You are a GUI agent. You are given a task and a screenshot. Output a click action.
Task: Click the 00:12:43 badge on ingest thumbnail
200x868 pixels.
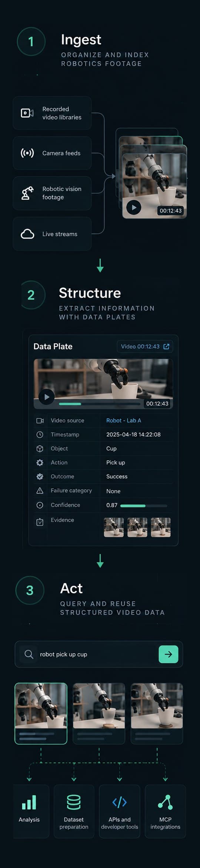click(171, 210)
